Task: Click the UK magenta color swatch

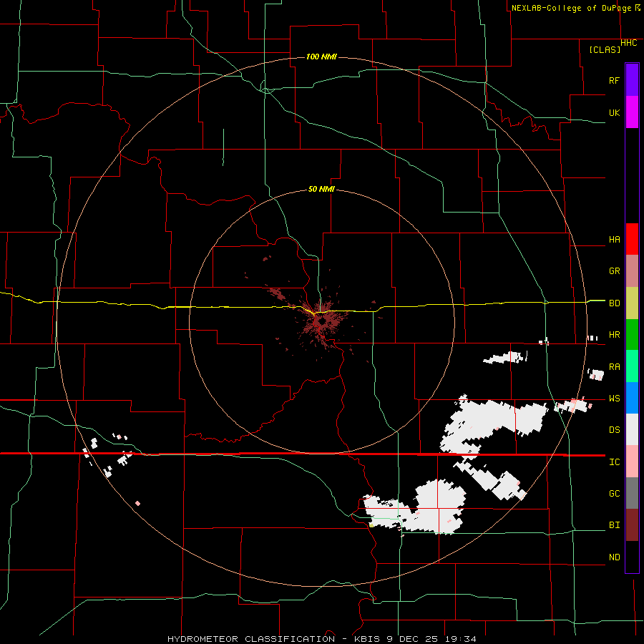Action: point(632,112)
